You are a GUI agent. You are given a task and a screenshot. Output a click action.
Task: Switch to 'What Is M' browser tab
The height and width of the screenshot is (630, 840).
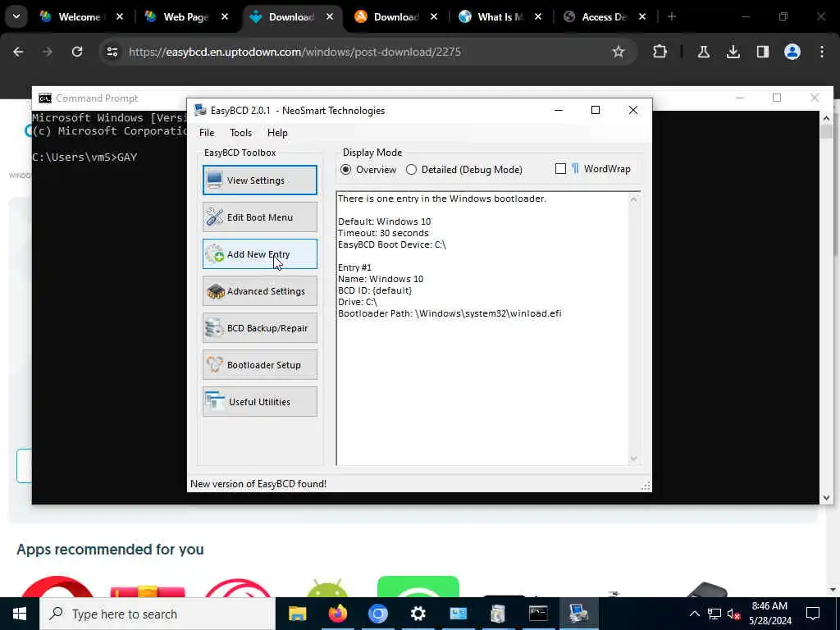click(500, 16)
